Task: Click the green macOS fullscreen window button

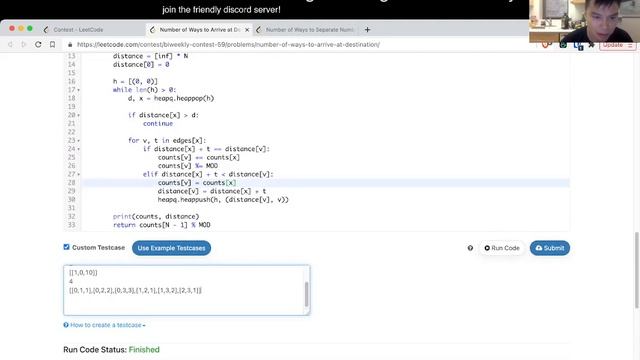Action: [30, 28]
